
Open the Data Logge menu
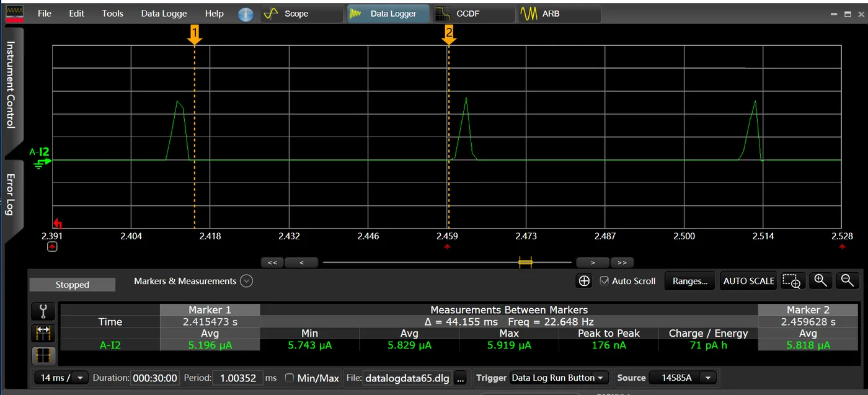164,14
